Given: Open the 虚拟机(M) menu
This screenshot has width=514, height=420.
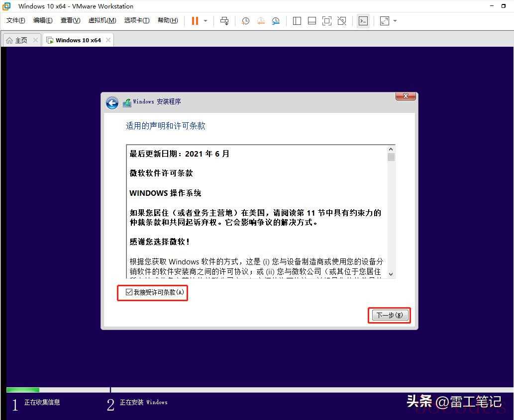Looking at the screenshot, I should [x=102, y=20].
